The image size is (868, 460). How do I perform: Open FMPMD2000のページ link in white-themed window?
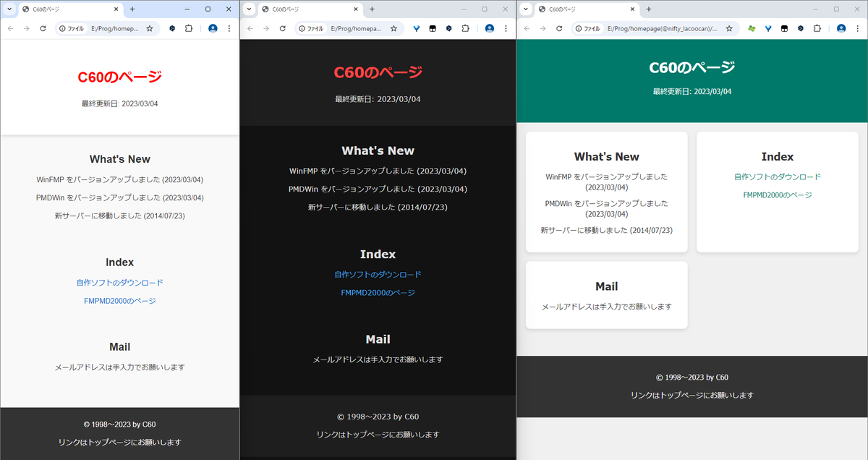point(120,301)
